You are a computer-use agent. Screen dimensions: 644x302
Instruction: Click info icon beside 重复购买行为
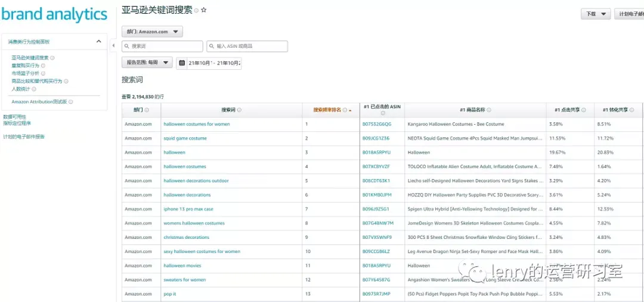pyautogui.click(x=43, y=66)
